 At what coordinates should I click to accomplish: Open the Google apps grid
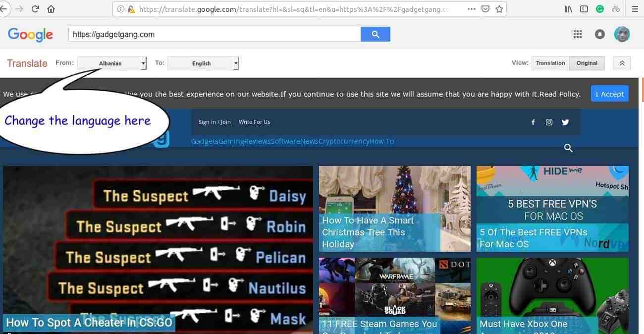577,34
